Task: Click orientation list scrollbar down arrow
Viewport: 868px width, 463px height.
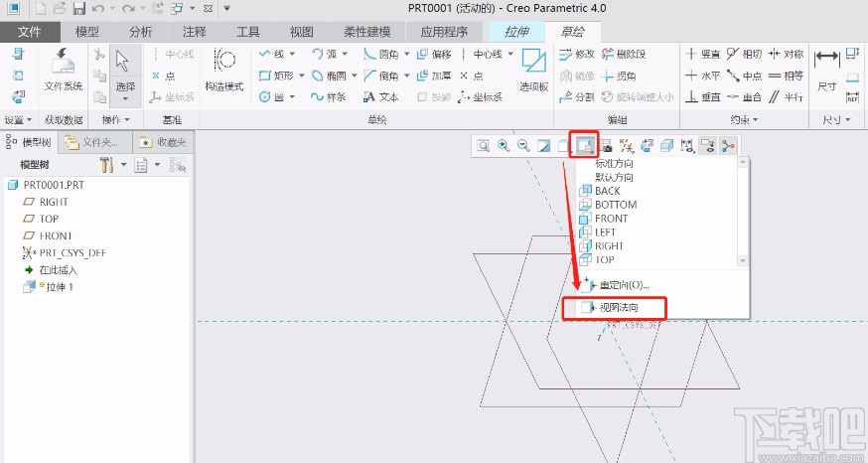Action: [x=743, y=260]
